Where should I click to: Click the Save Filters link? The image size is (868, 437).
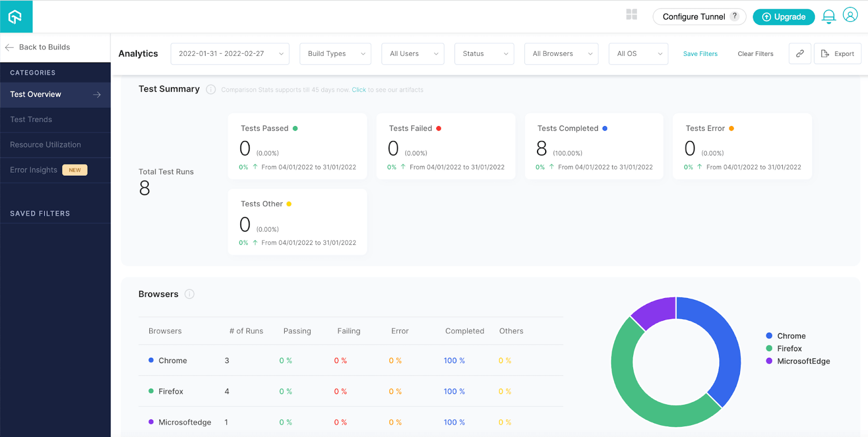pos(700,54)
